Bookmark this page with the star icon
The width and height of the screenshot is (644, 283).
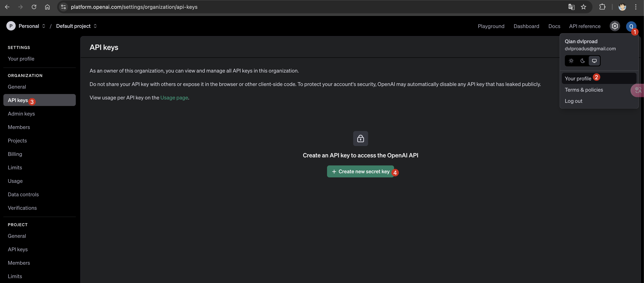click(584, 7)
